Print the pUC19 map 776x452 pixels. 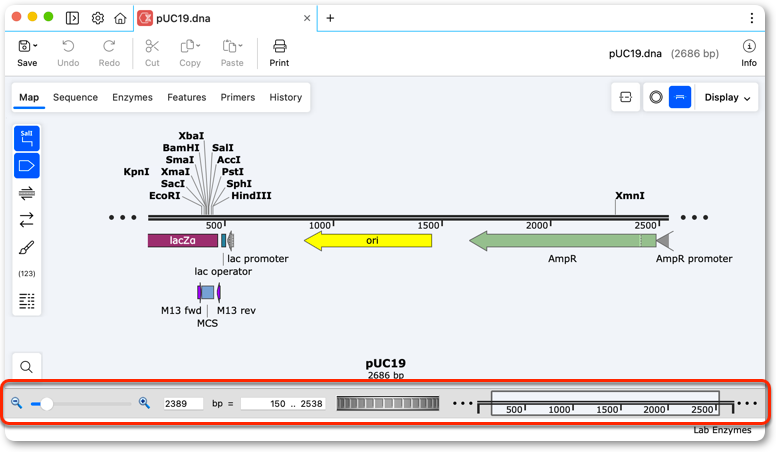coord(280,53)
